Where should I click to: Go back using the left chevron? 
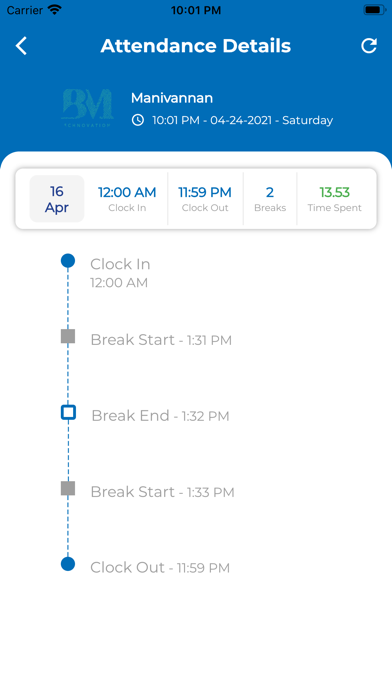tap(21, 46)
